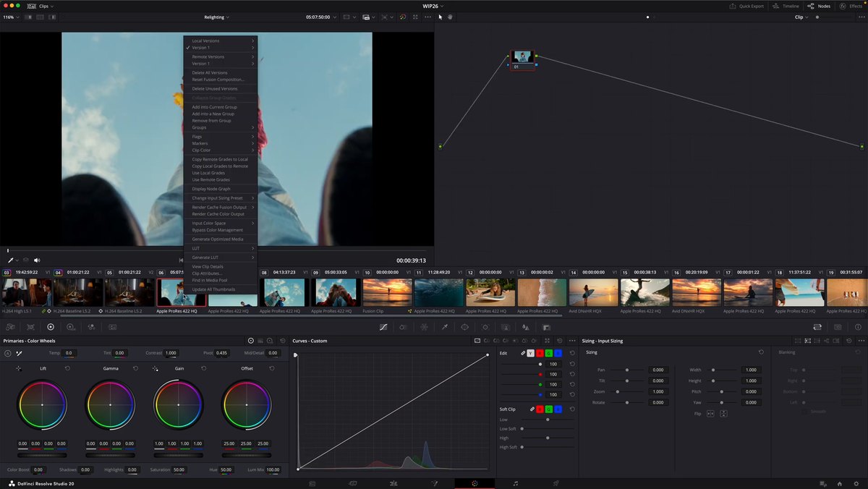The height and width of the screenshot is (489, 868).
Task: Open project settings gear icon
Action: 856,483
